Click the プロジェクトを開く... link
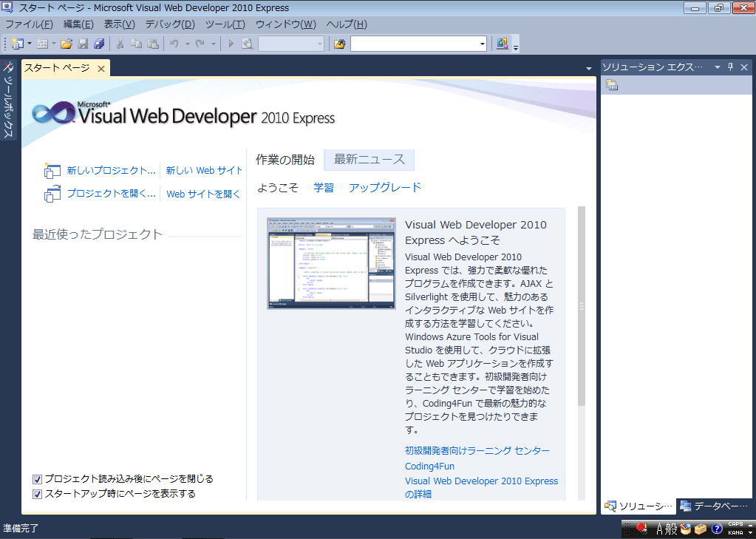 tap(112, 194)
